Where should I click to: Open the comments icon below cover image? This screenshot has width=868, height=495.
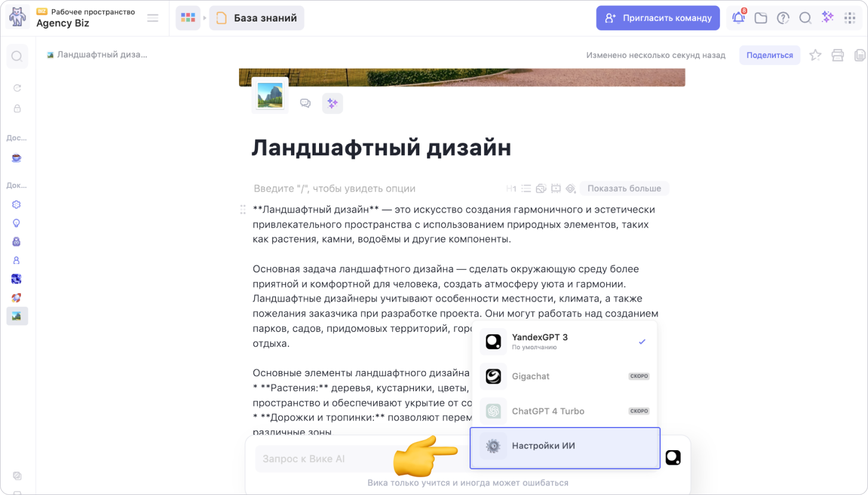[x=305, y=103]
